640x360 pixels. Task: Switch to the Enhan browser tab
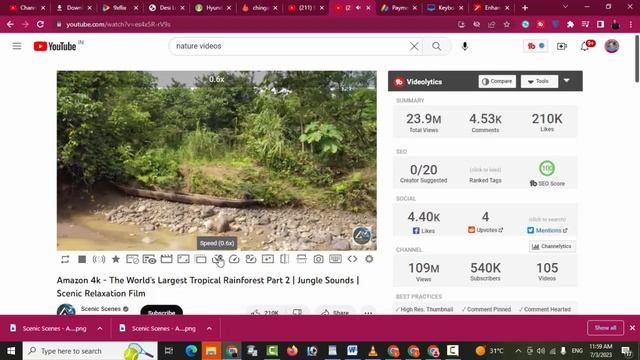point(491,8)
